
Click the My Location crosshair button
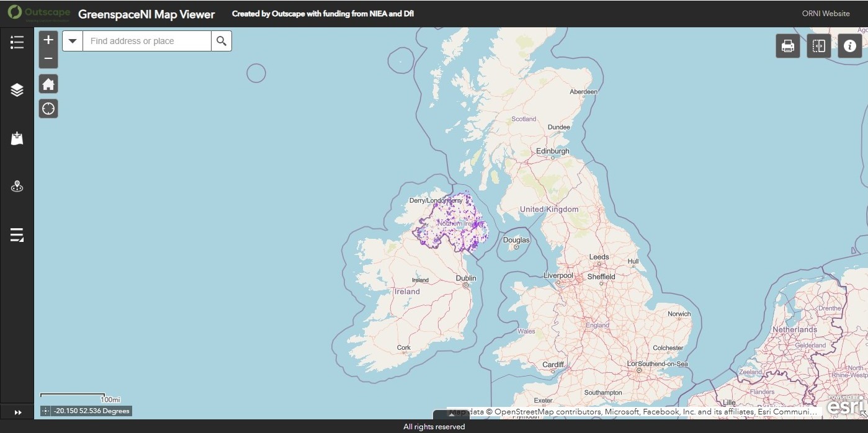pyautogui.click(x=48, y=109)
